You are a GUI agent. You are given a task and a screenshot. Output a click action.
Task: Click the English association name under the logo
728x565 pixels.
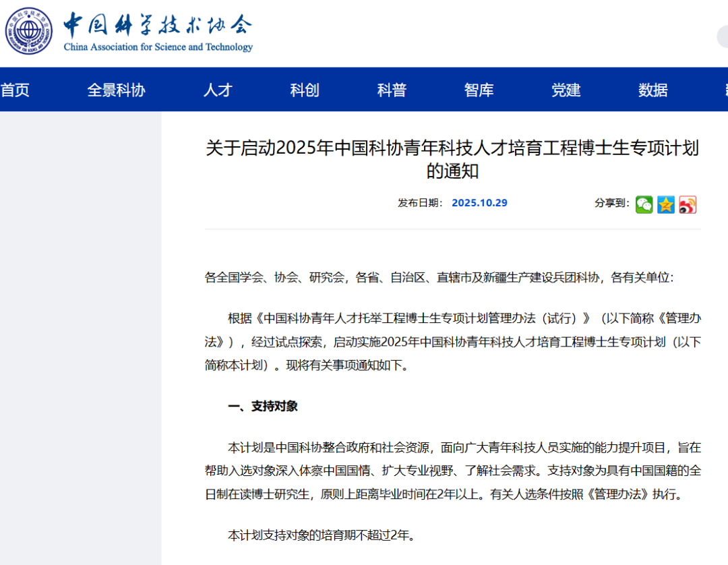(159, 47)
